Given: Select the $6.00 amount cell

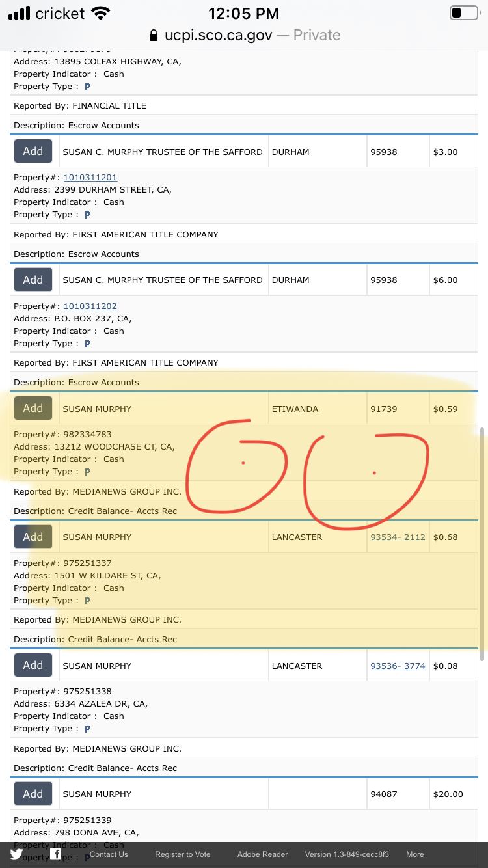Looking at the screenshot, I should pos(454,280).
